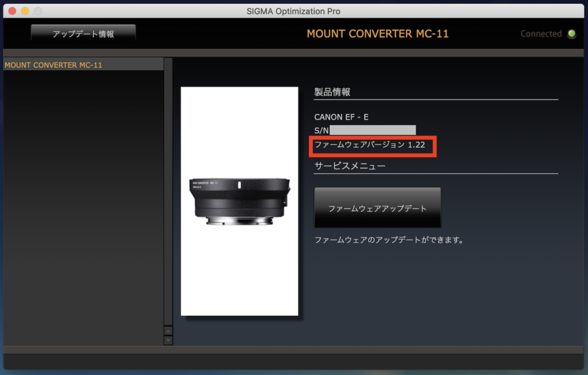Click the Connected label
The height and width of the screenshot is (375, 588).
(x=541, y=34)
